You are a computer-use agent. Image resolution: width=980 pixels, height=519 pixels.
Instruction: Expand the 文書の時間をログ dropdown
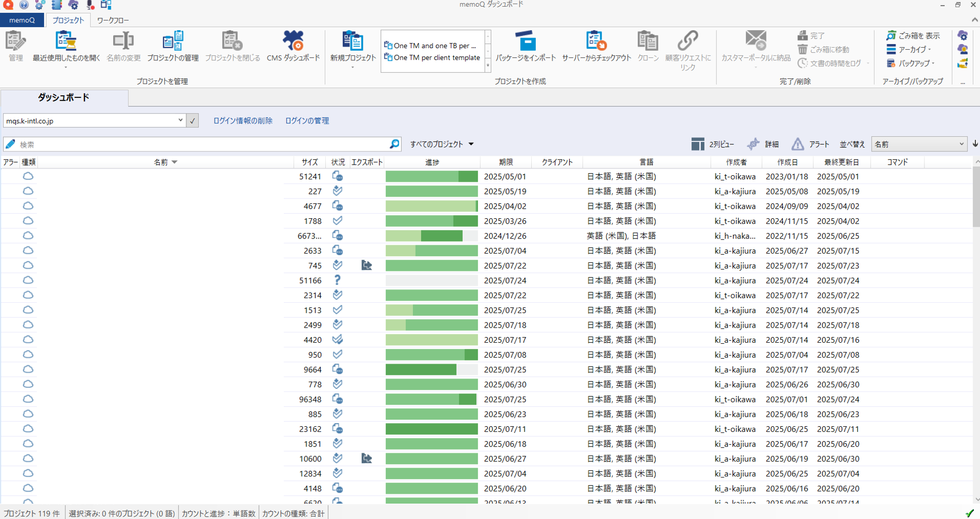[x=868, y=63]
